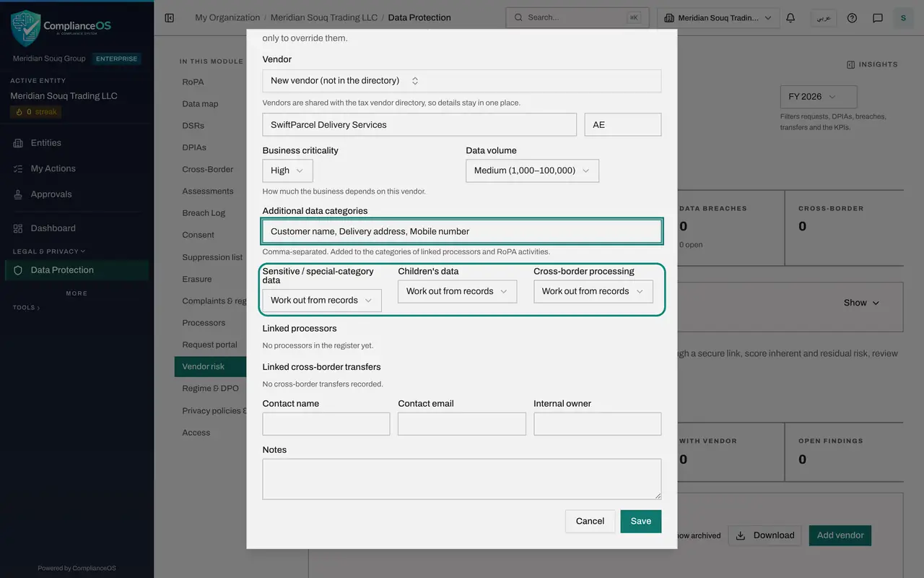Open the FY 2026 year filter

(x=819, y=97)
